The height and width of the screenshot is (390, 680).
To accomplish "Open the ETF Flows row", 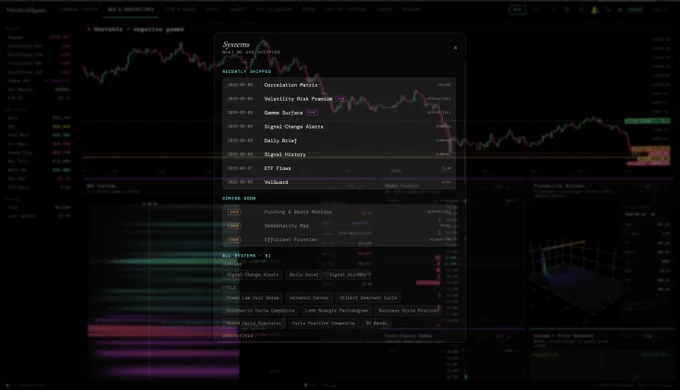I will (339, 168).
